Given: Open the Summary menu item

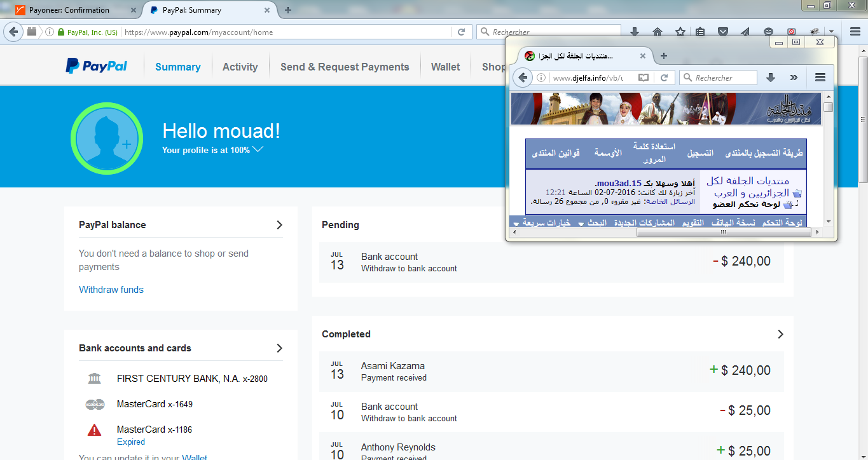Looking at the screenshot, I should (x=178, y=67).
